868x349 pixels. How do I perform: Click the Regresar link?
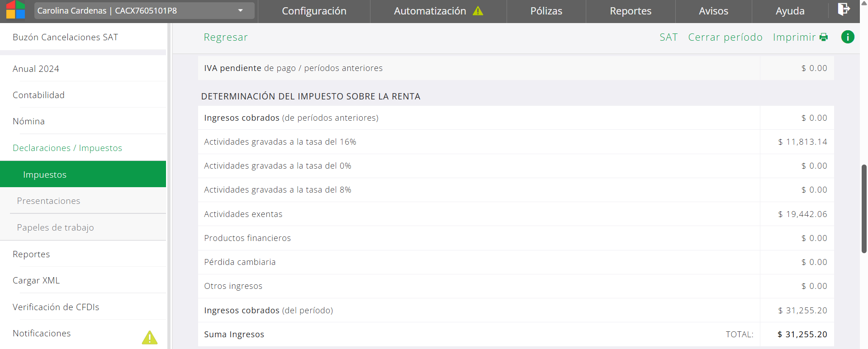coord(226,37)
